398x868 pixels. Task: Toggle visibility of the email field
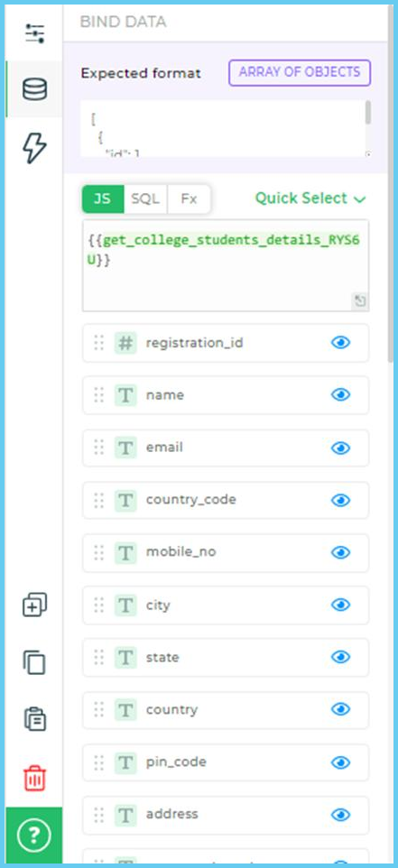point(340,448)
